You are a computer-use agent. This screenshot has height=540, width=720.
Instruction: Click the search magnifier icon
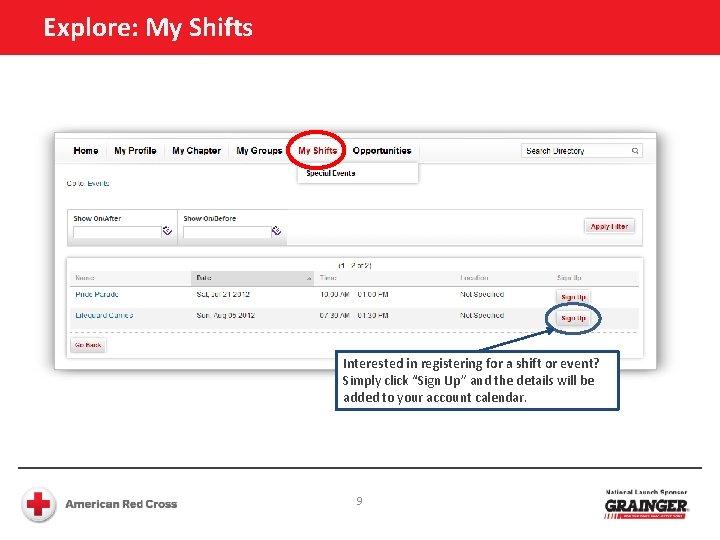pos(635,151)
